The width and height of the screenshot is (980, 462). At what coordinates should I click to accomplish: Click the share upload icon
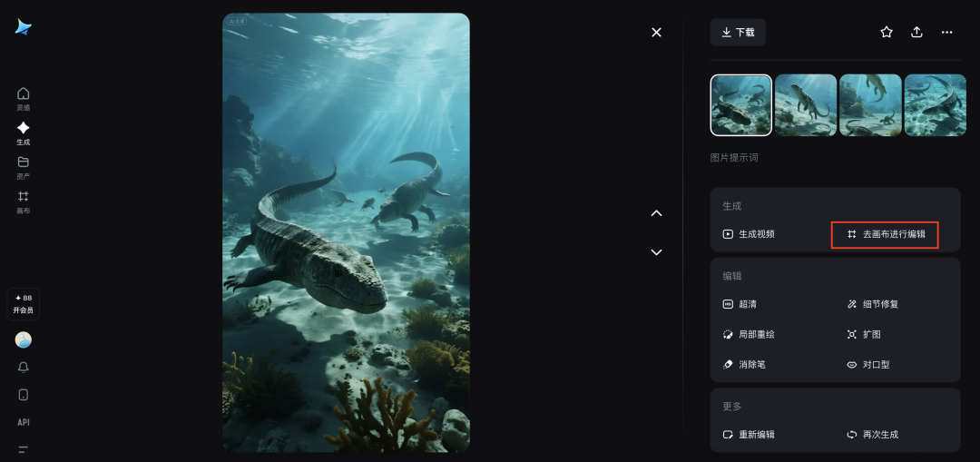point(916,32)
